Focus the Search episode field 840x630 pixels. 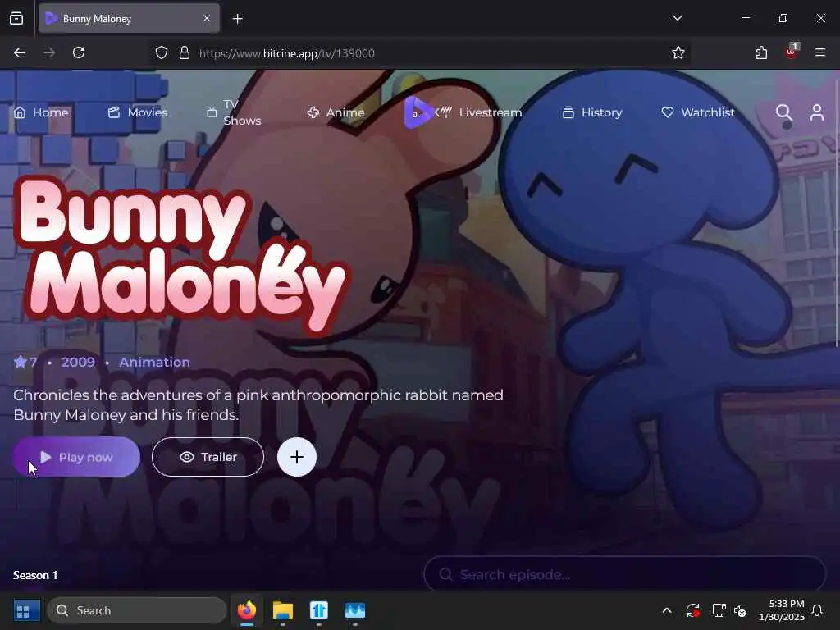(x=624, y=575)
